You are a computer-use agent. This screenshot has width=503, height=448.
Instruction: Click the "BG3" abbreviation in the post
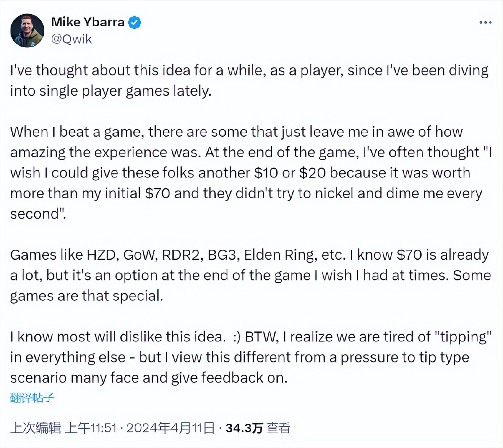pyautogui.click(x=222, y=255)
